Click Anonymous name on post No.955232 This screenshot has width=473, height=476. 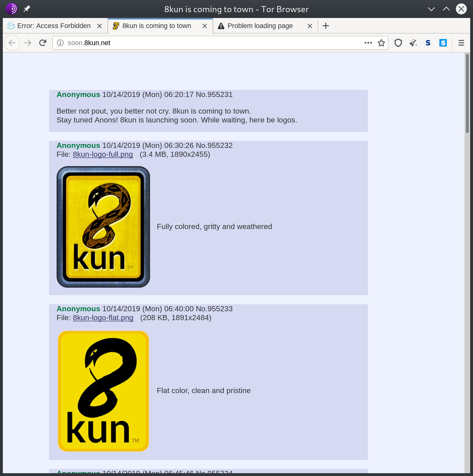[78, 146]
